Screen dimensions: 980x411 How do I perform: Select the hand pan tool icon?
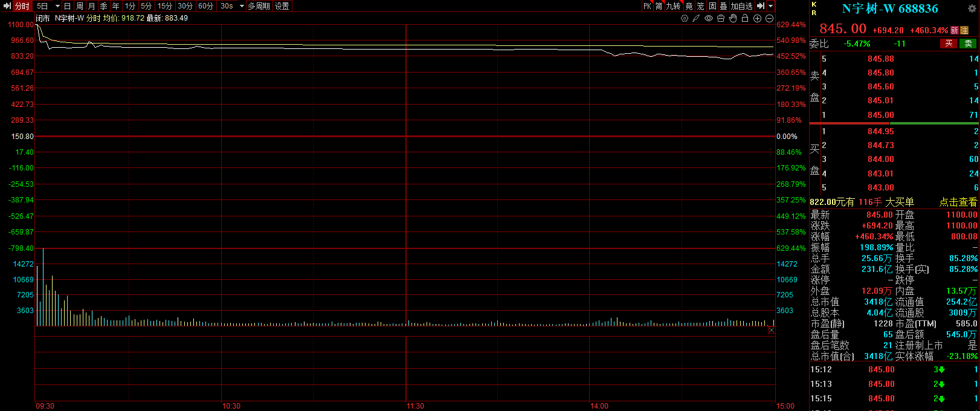point(733,18)
